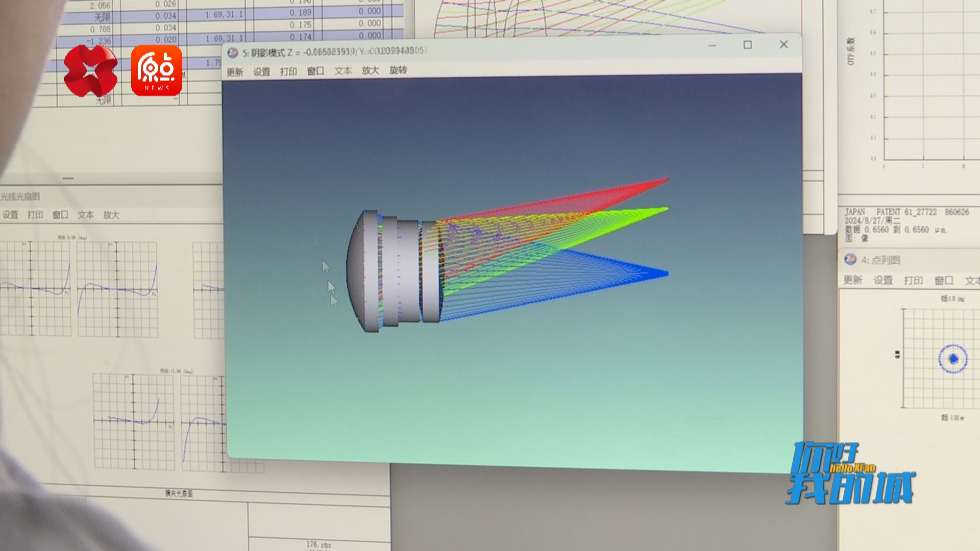The width and height of the screenshot is (980, 551).
Task: Click the title '5: 阴影模式' of the front window
Action: click(264, 53)
